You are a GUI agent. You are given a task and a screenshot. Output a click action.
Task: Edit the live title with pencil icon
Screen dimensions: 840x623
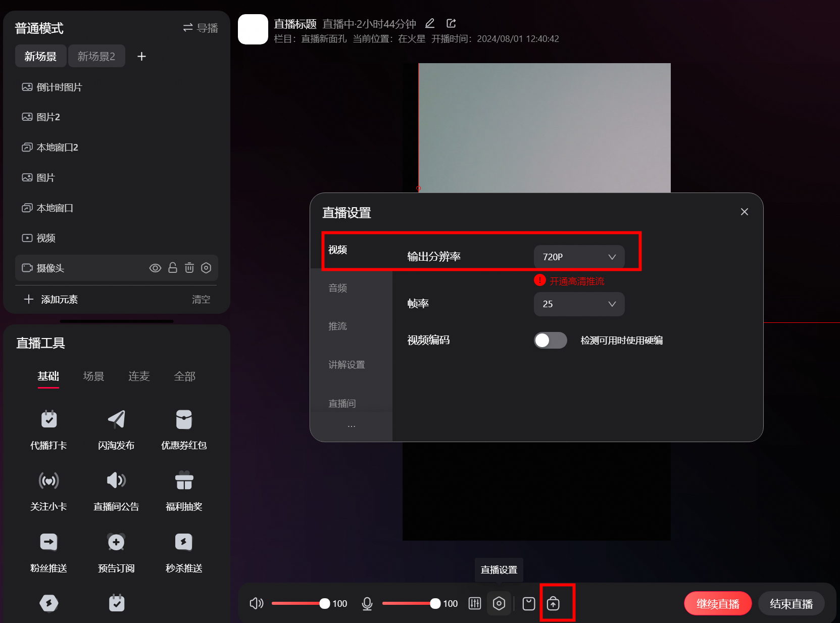430,23
